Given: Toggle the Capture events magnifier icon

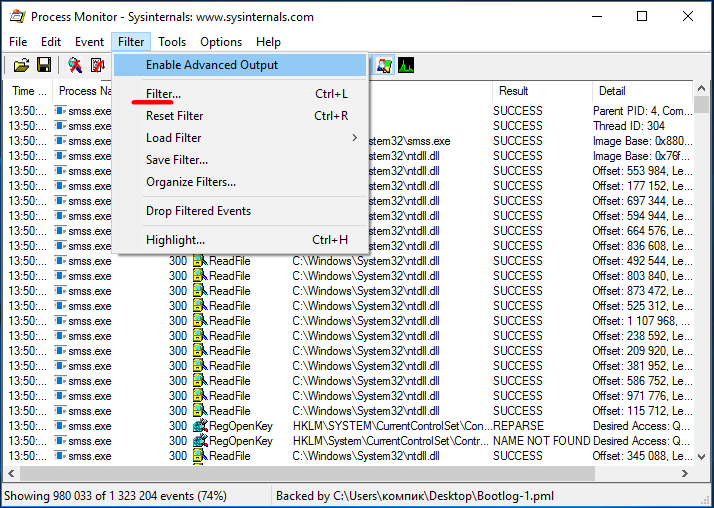Looking at the screenshot, I should click(x=75, y=66).
